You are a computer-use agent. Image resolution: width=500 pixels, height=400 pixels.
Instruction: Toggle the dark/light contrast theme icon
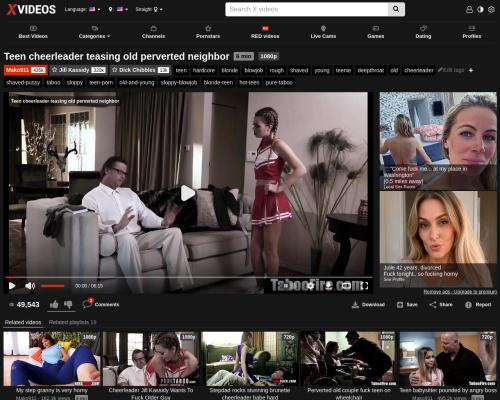[x=480, y=9]
